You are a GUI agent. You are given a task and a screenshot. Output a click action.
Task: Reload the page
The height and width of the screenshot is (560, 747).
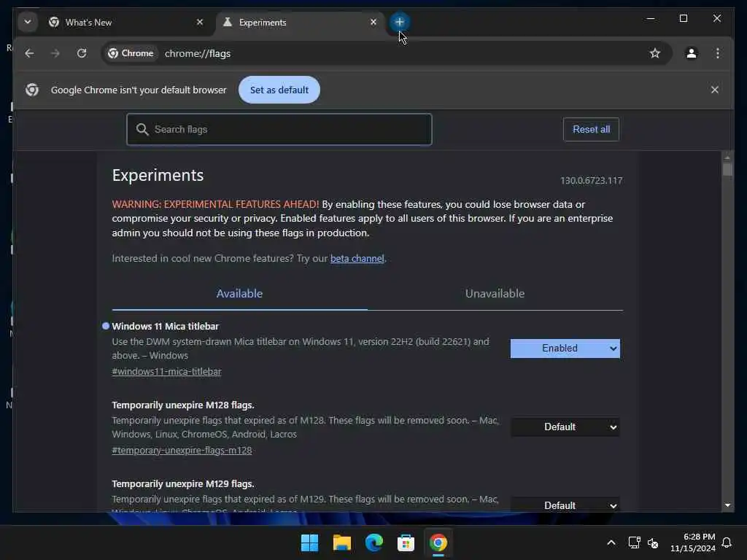(x=82, y=53)
